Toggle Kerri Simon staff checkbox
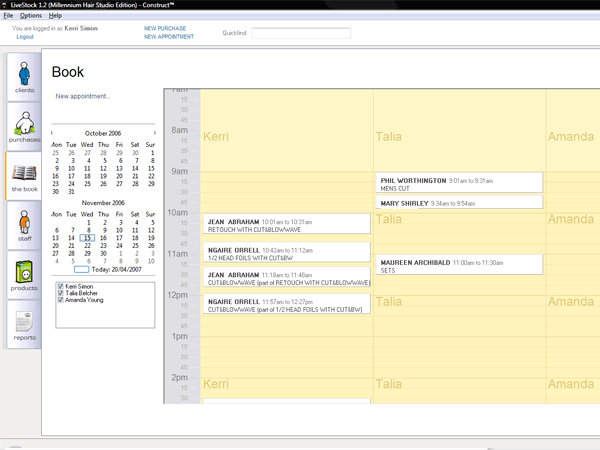 pos(60,286)
